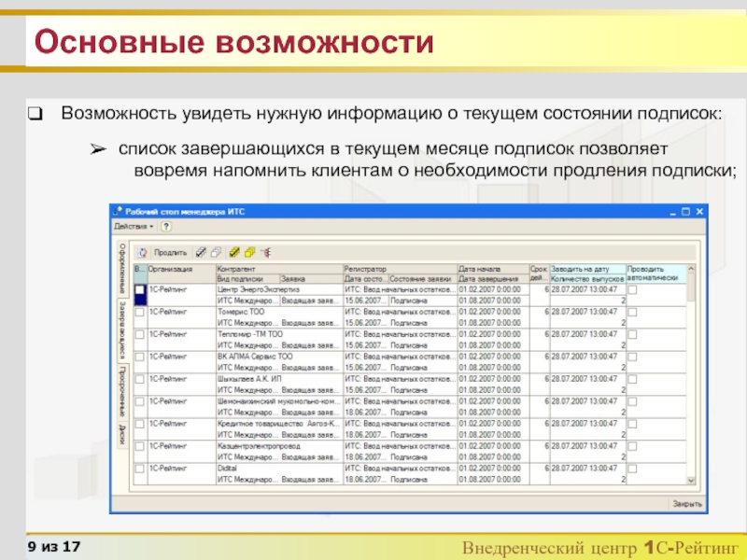
Task: Click the Дата завершения sub-header
Action: click(x=493, y=279)
